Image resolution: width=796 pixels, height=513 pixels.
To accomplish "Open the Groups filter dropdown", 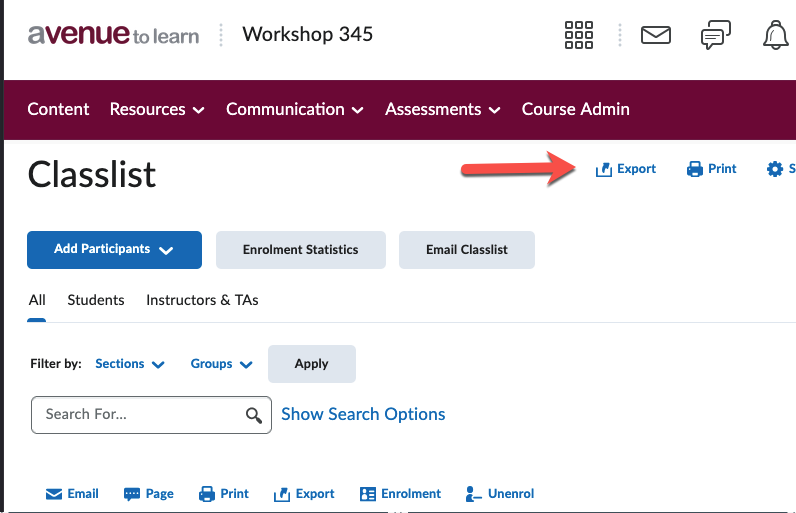I will (x=221, y=364).
